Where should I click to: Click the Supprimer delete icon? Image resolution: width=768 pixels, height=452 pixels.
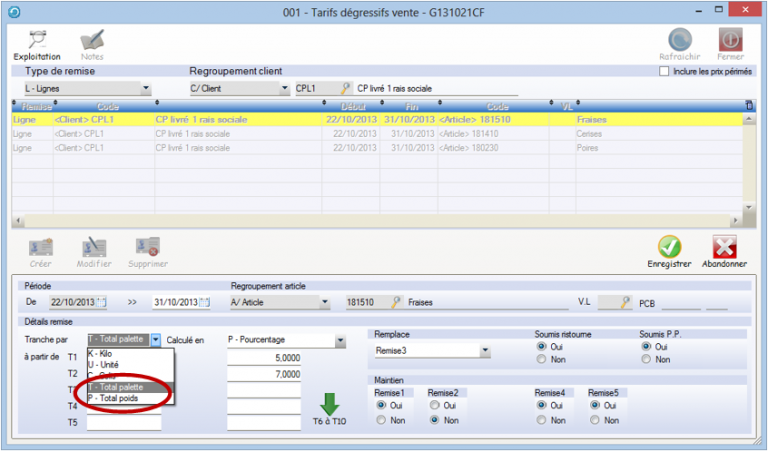point(147,247)
